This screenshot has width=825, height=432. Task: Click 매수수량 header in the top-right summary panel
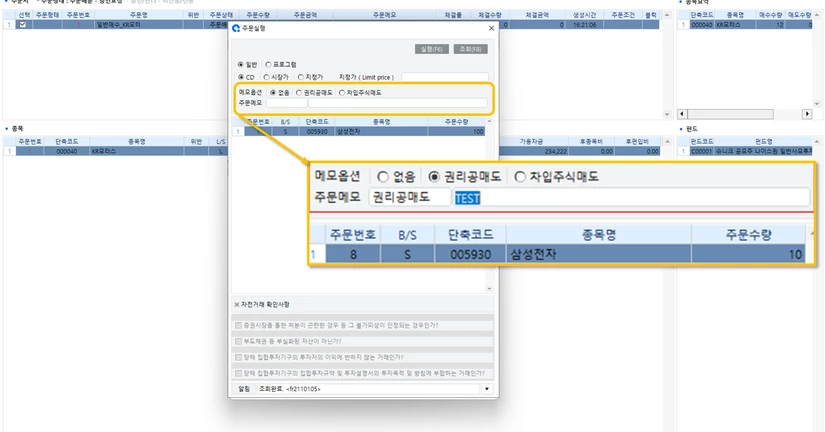click(x=770, y=15)
